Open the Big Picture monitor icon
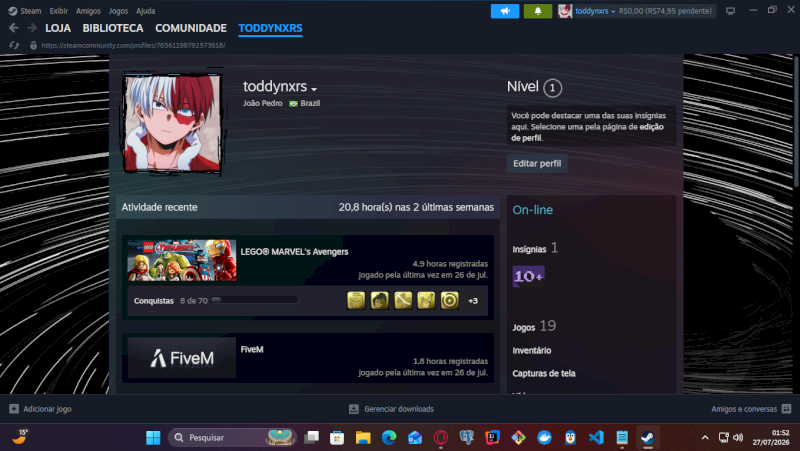This screenshot has height=451, width=800. pos(731,11)
